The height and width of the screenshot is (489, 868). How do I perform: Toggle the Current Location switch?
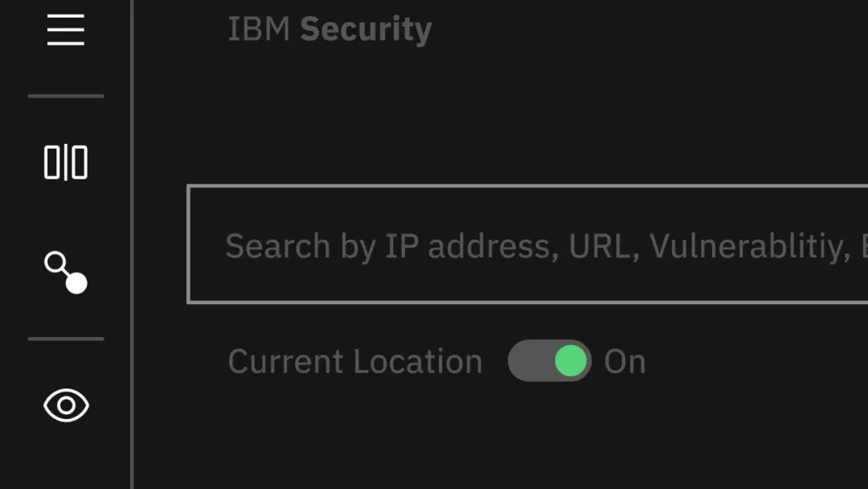550,361
